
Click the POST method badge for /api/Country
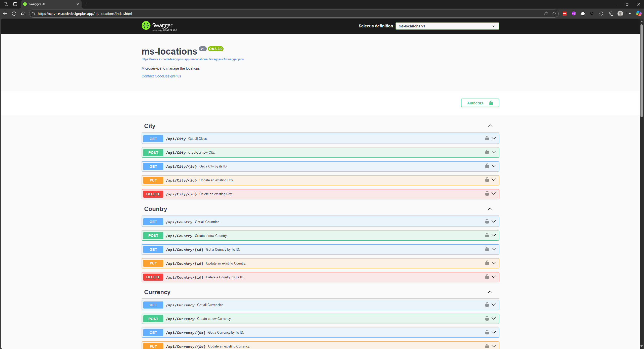pos(153,236)
